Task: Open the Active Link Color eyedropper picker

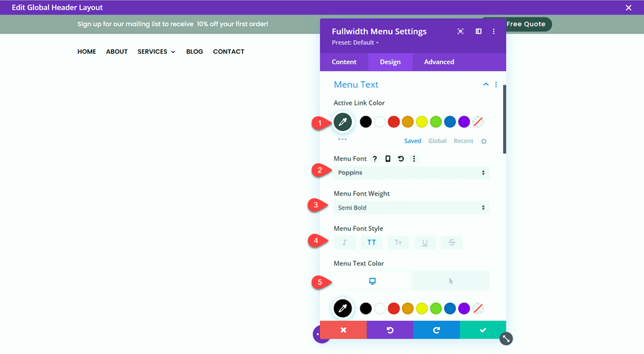Action: point(343,122)
